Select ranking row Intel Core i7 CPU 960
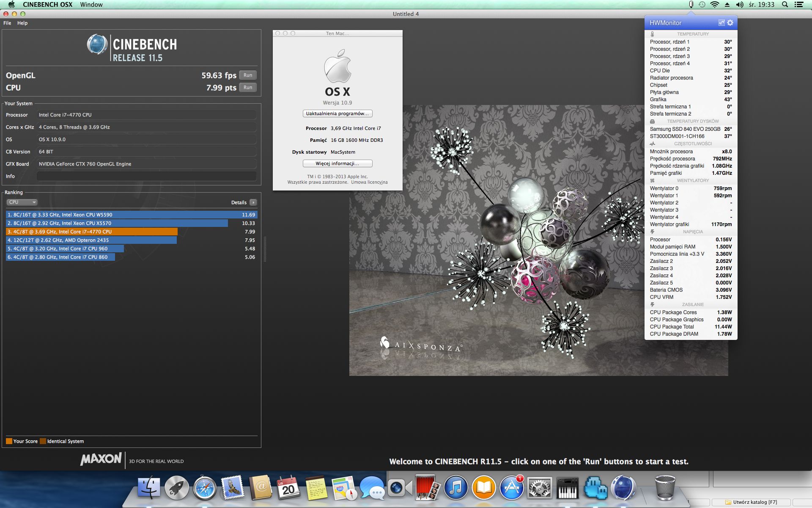812x508 pixels. click(x=131, y=248)
